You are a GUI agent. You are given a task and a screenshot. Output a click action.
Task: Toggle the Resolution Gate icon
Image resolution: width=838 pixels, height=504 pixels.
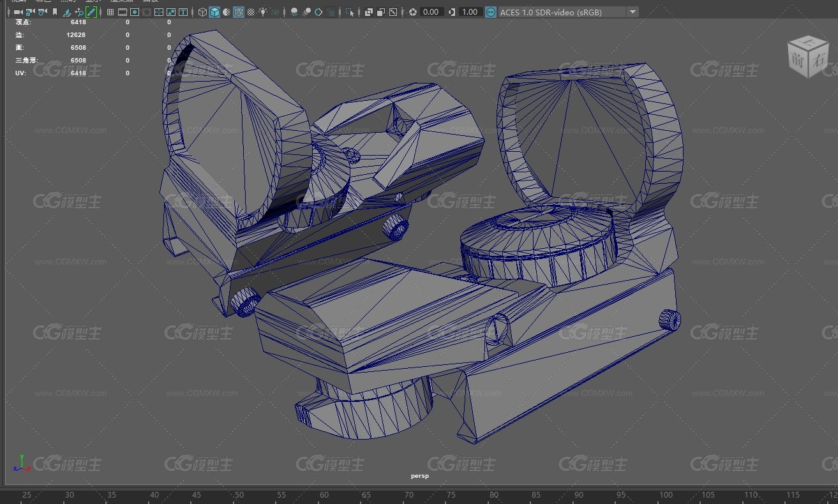pyautogui.click(x=135, y=12)
